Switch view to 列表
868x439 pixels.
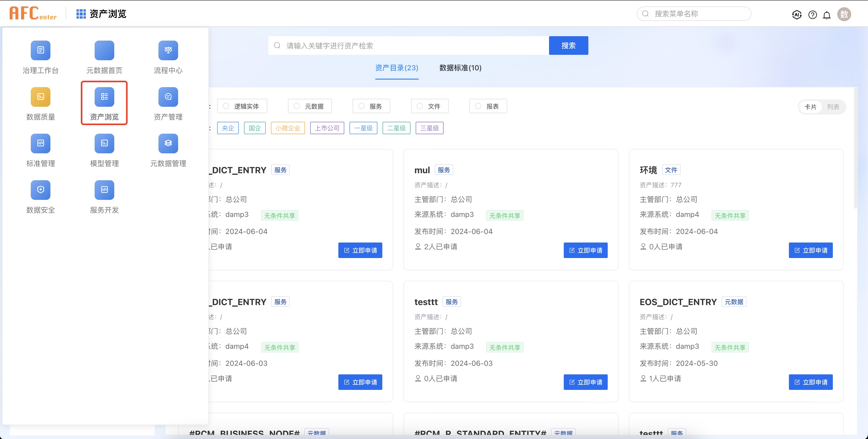click(833, 107)
